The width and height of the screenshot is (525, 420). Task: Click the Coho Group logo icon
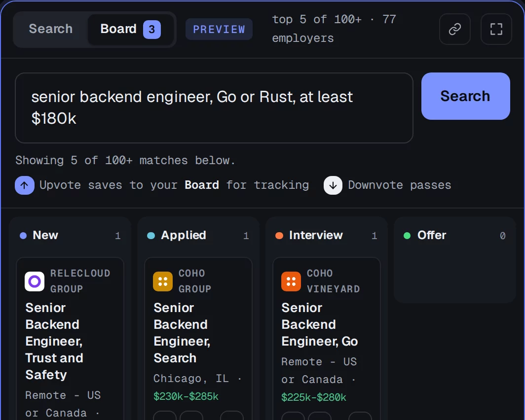(x=163, y=281)
